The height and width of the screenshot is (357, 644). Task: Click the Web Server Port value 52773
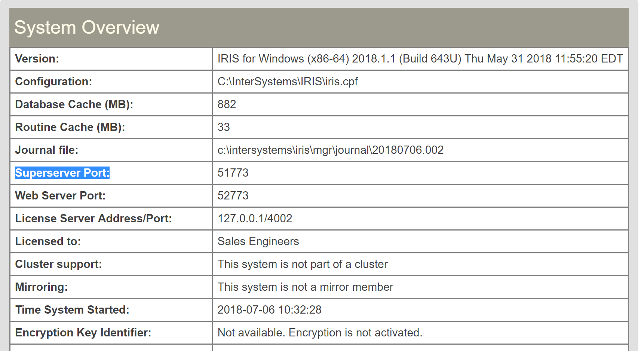pyautogui.click(x=233, y=196)
